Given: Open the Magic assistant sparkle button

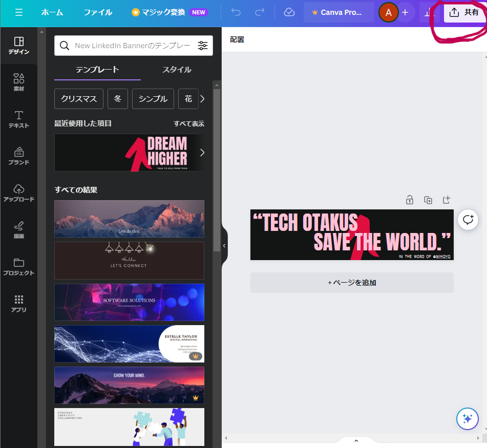Looking at the screenshot, I should (467, 418).
